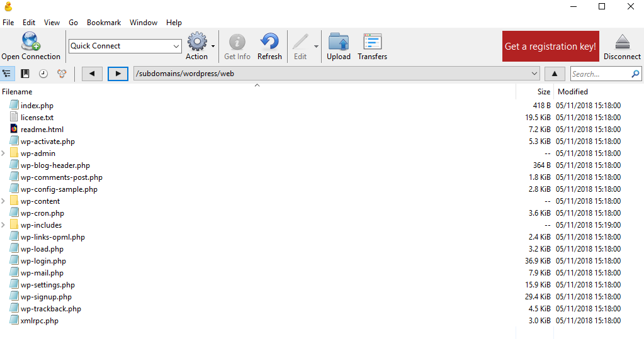Click the Get Info icon
The image size is (644, 339).
237,42
